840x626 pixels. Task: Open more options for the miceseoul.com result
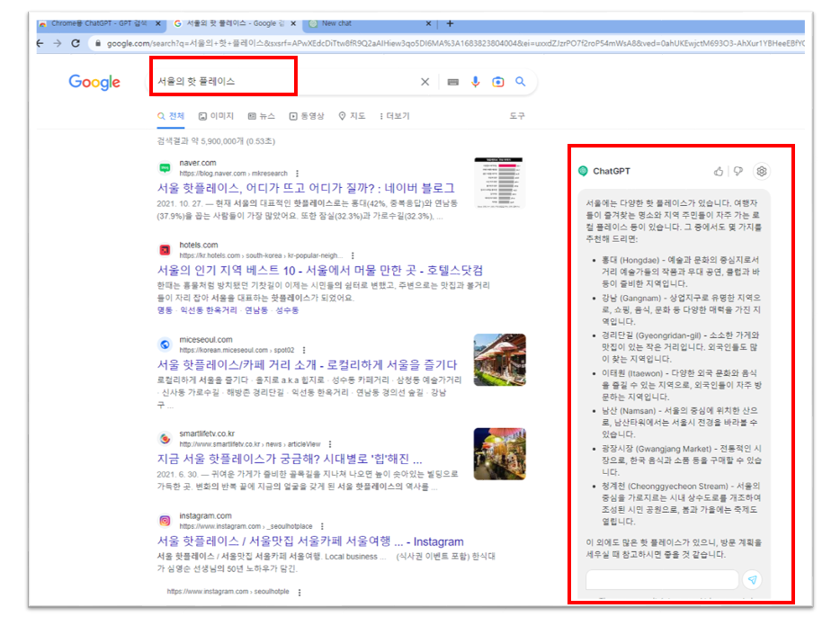304,350
